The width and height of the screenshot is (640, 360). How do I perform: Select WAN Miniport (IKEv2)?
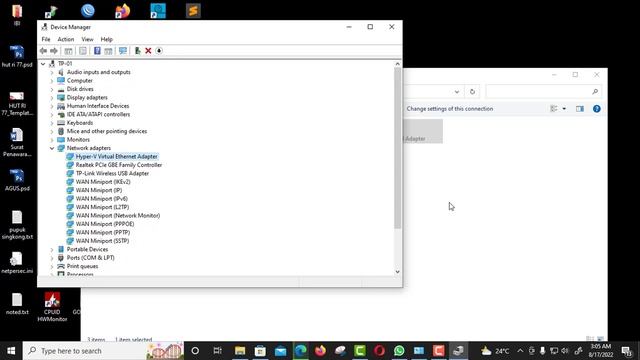pos(103,182)
